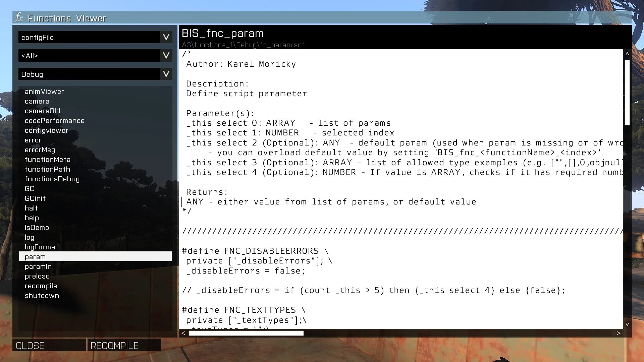The height and width of the screenshot is (362, 644).
Task: Select the GC function in list
Action: click(30, 189)
